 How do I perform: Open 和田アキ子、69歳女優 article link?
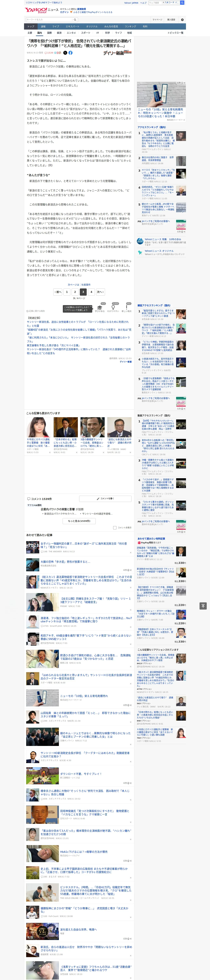tap(86, 637)
